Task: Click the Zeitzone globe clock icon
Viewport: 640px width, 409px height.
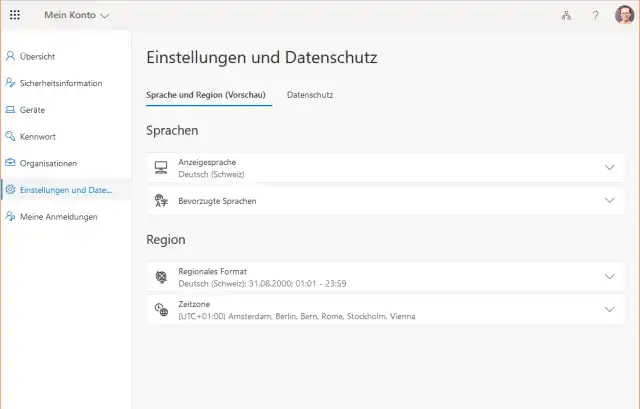Action: tap(161, 309)
